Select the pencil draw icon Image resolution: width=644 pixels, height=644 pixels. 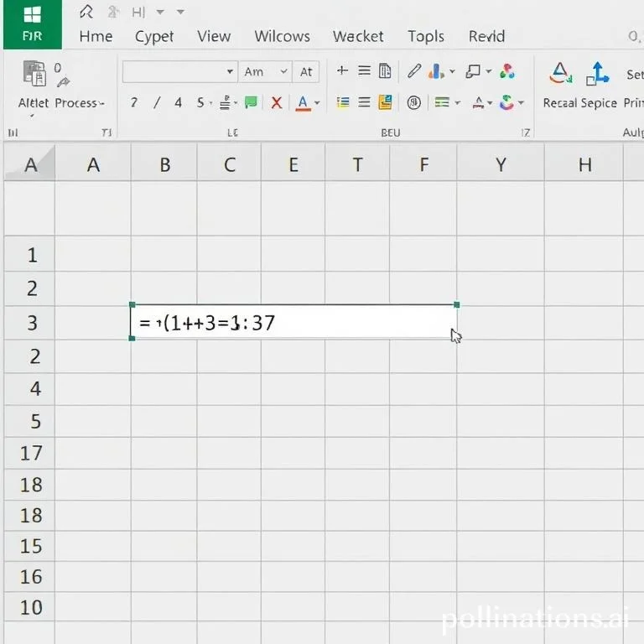coord(414,70)
